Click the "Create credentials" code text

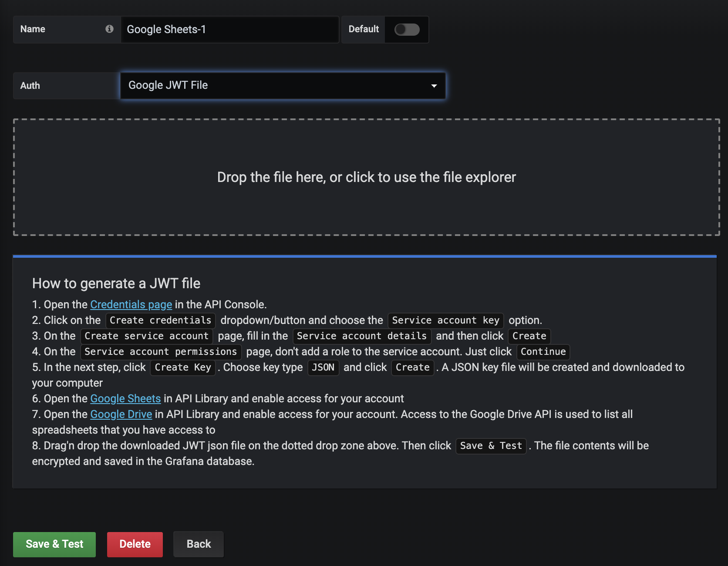click(x=161, y=320)
